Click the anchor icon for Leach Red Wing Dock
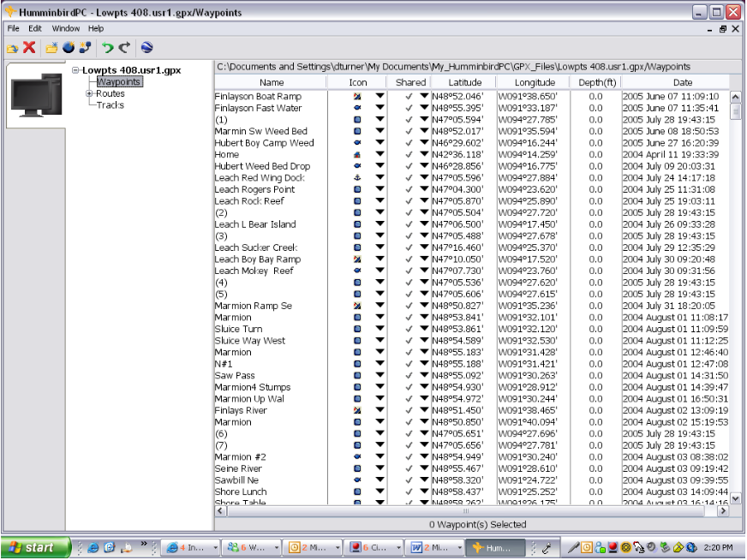 [x=357, y=177]
